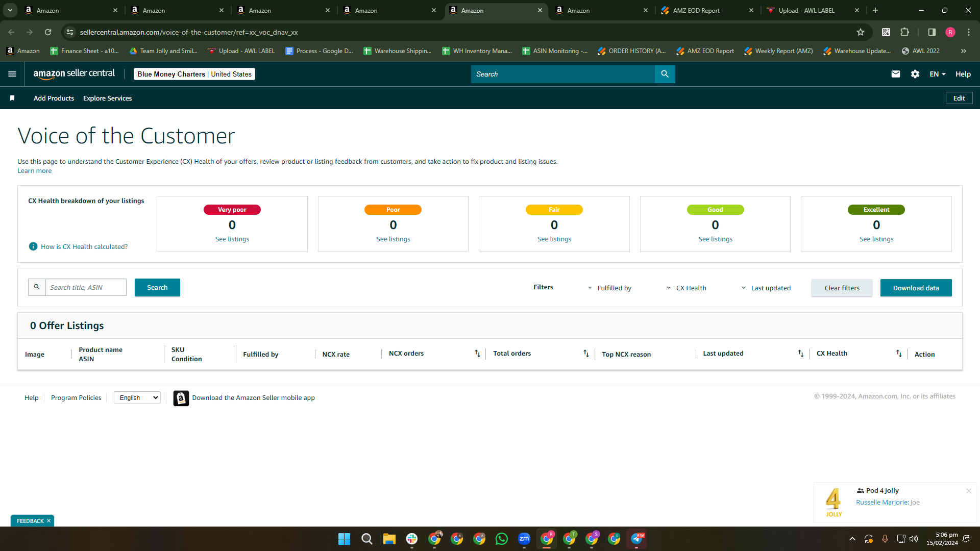Click See listings under Good
This screenshot has width=980, height=551.
(x=715, y=239)
